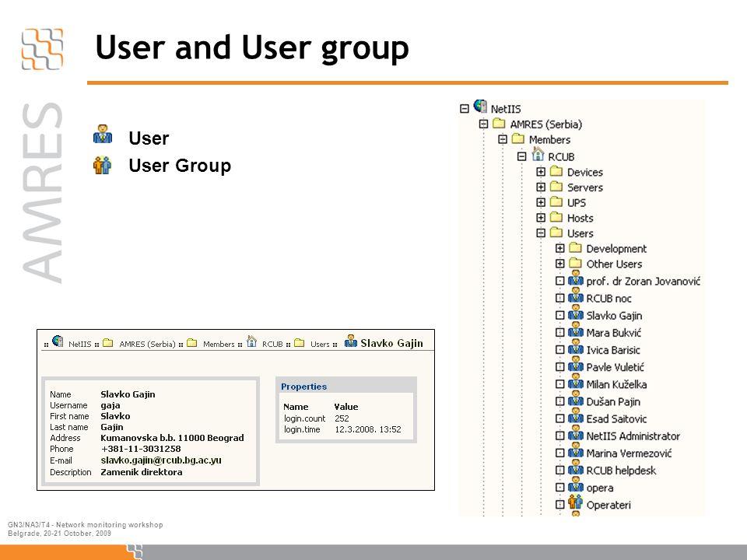Expand the UPS folder
Viewport: 747px width, 560px height.
[x=541, y=202]
